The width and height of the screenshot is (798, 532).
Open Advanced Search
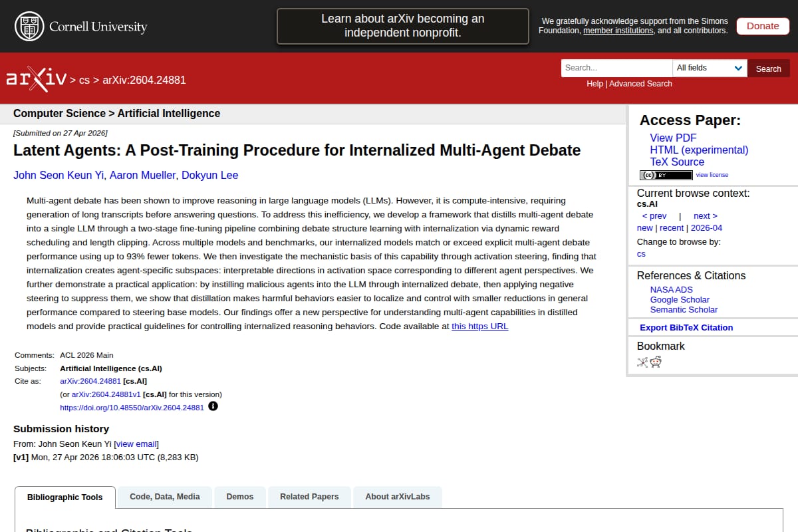[x=640, y=84]
